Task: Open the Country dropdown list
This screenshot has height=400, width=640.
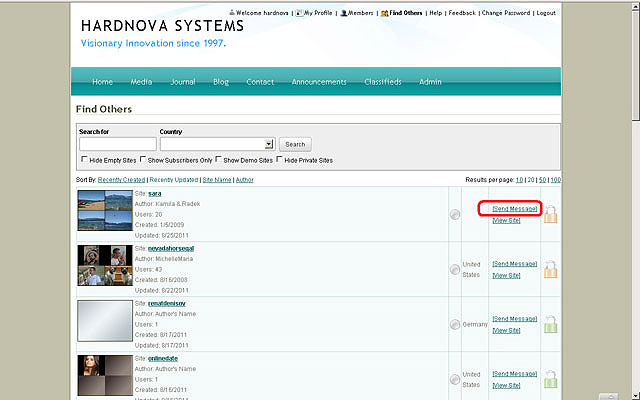Action: click(x=269, y=144)
